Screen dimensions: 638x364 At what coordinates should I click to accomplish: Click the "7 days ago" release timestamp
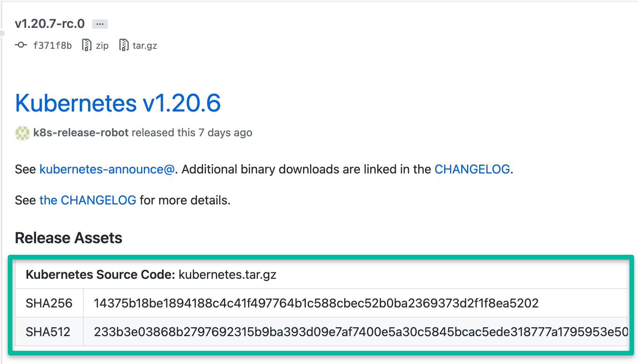point(225,133)
